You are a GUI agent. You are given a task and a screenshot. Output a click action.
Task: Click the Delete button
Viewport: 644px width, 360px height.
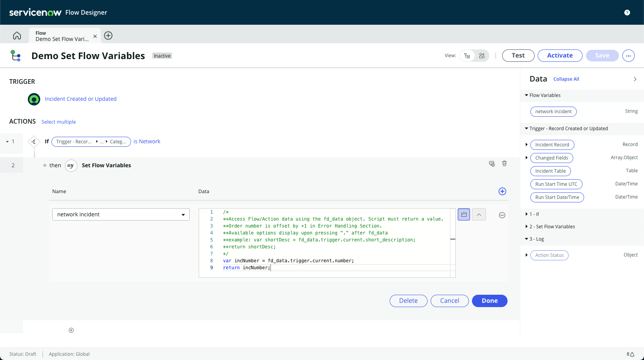408,301
